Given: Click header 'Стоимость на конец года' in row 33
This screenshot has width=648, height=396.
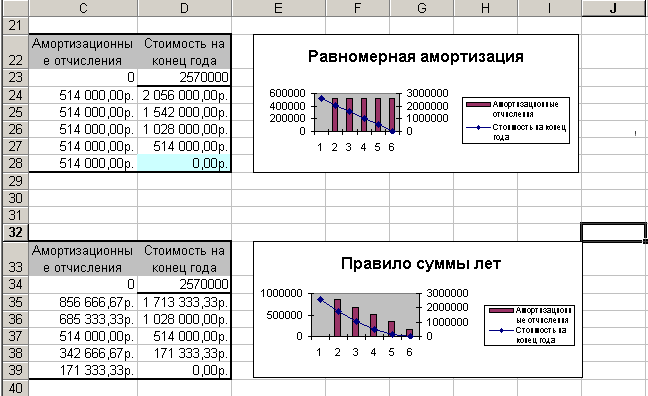Looking at the screenshot, I should pos(184,259).
